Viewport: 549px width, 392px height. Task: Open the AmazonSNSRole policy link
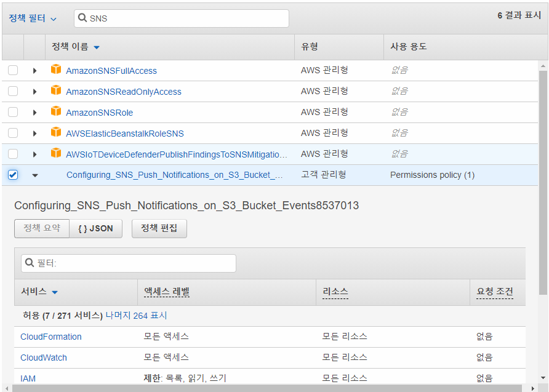(100, 113)
